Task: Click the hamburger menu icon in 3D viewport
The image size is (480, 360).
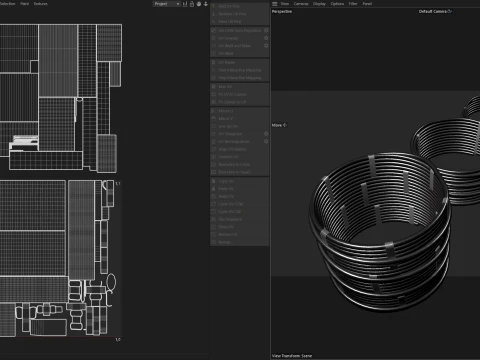Action: 275,4
